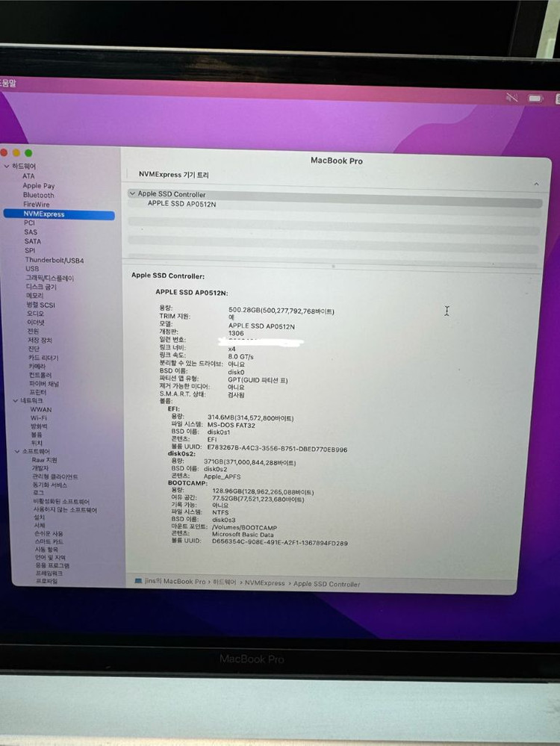Select WWAN under 네트워크
Screen dimensions: 560x746
point(41,409)
